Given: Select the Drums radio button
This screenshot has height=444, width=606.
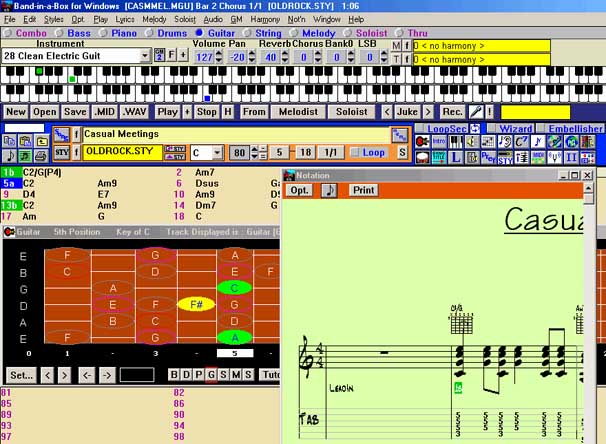Looking at the screenshot, I should click(x=149, y=33).
